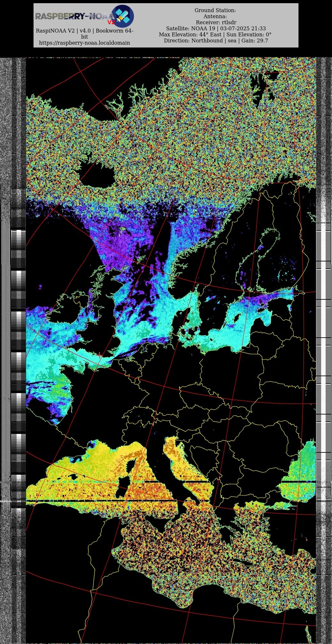Click the 'Antenna:' label

click(215, 17)
